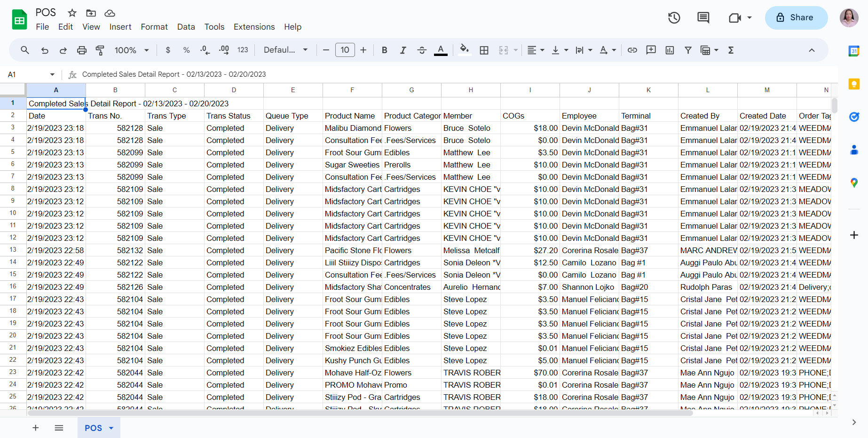Viewport: 868px width, 438px height.
Task: Open the Format menu
Action: coord(154,27)
